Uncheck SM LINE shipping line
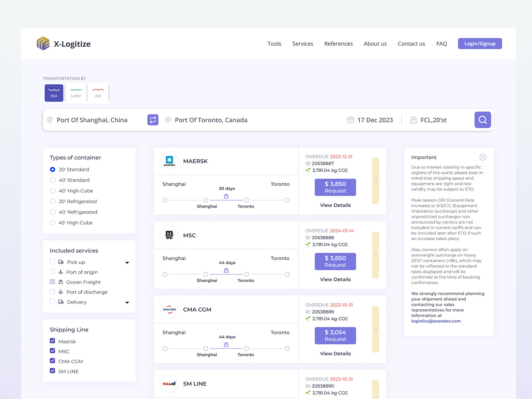 click(53, 371)
